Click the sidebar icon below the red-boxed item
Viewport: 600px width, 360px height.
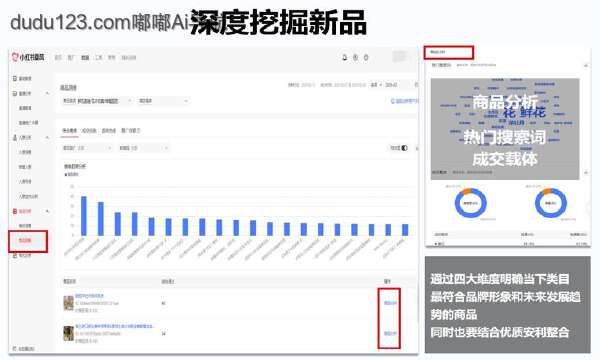click(x=15, y=255)
